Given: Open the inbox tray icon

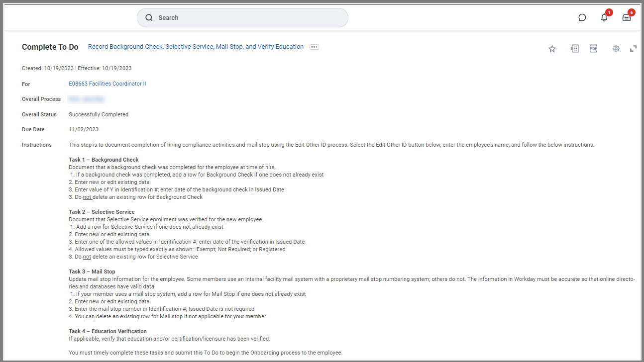Looking at the screenshot, I should [626, 18].
